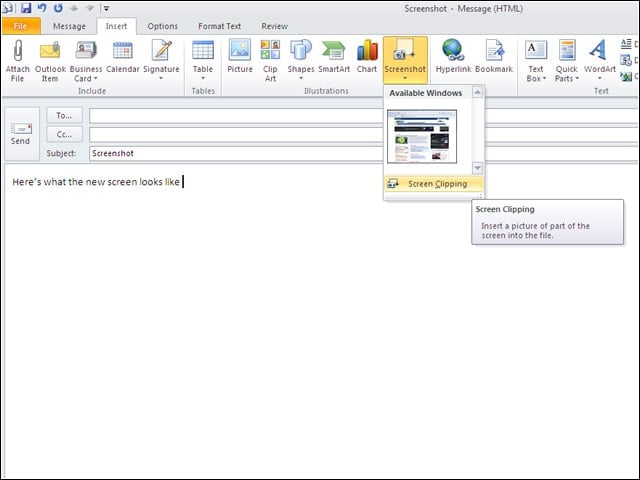Screen dimensions: 640x480
Task: Expand the WordArt gallery
Action: 599,61
